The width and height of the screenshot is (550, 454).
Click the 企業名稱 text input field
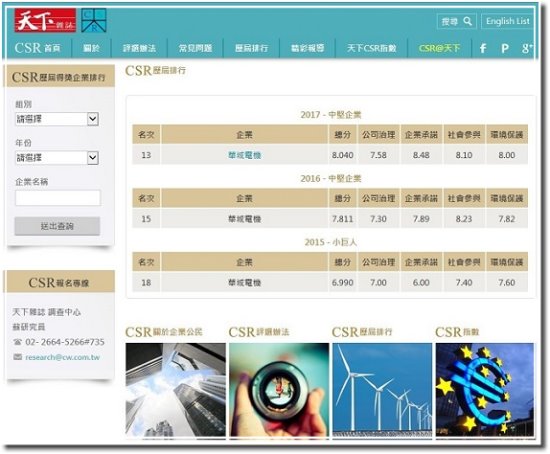point(58,198)
